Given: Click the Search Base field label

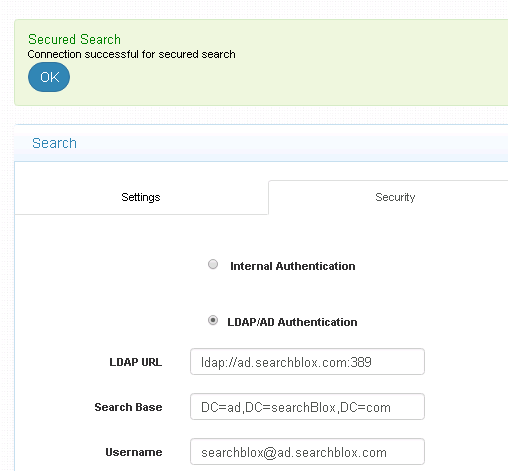Looking at the screenshot, I should point(128,407).
